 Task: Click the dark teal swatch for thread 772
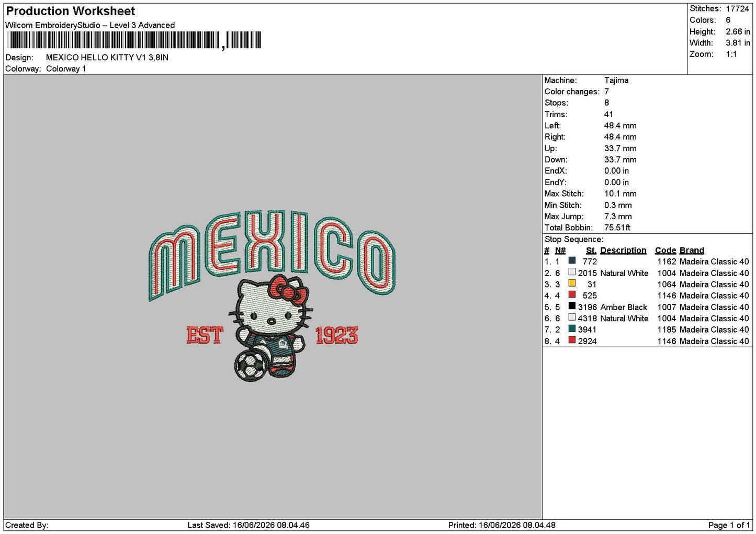572,260
